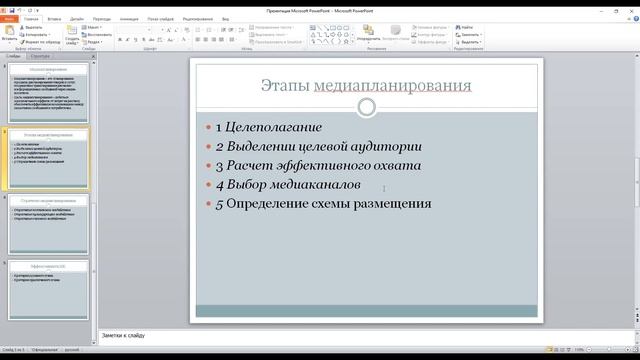
Task: Apply align left to paragraph
Action: pyautogui.click(x=197, y=40)
